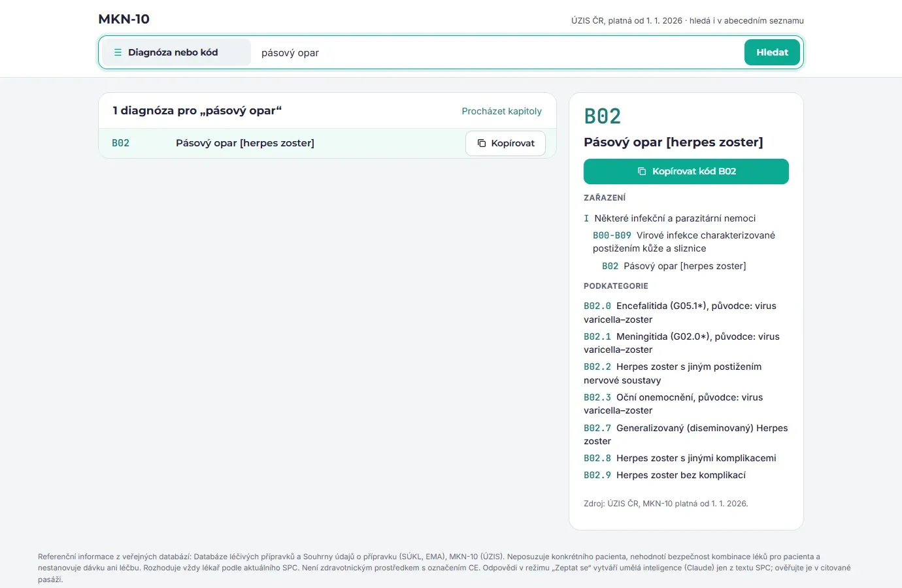Open the Procházet kapitoly link
The width and height of the screenshot is (902, 588).
[x=501, y=111]
